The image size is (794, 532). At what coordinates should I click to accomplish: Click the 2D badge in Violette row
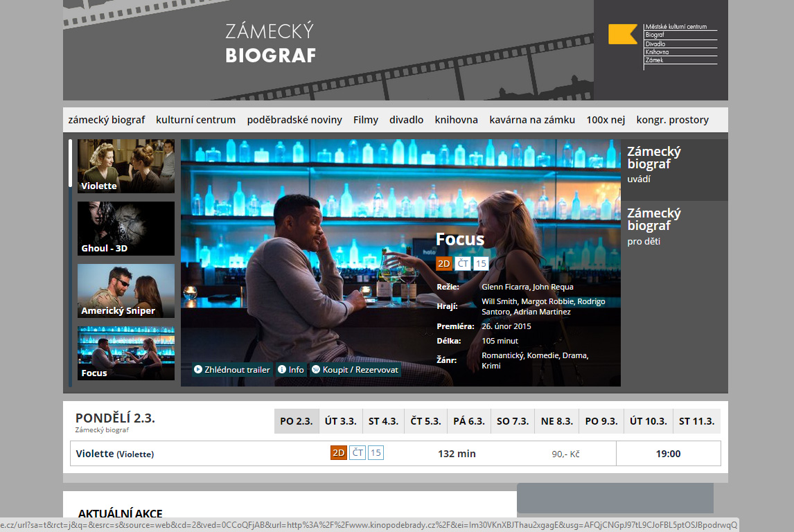pyautogui.click(x=338, y=452)
